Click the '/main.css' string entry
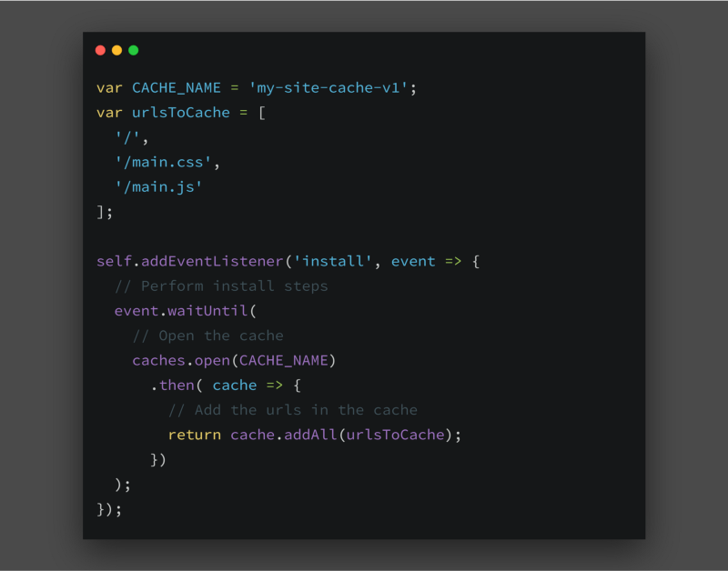This screenshot has width=728, height=571. click(163, 163)
